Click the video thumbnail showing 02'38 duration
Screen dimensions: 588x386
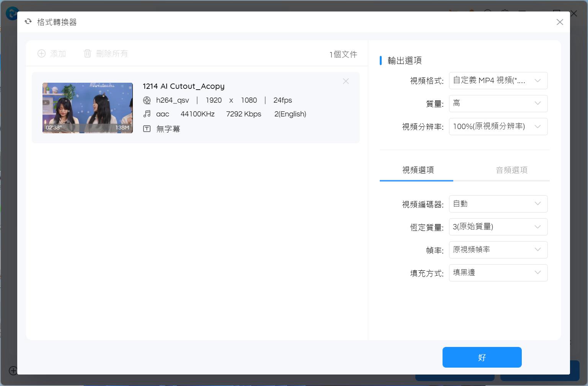(87, 108)
